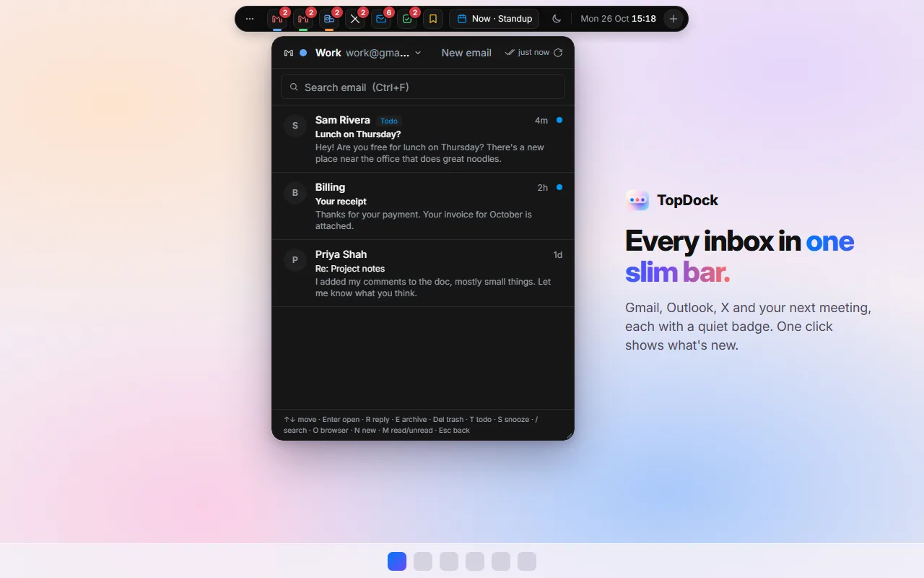Open the yellow bookmark icon

[x=433, y=19]
